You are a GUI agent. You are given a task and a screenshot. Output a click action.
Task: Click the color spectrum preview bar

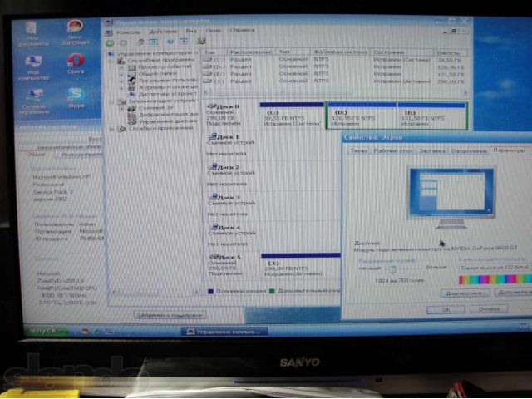(495, 279)
